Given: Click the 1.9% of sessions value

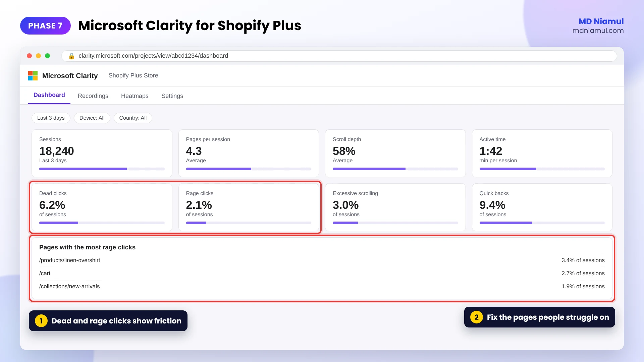Looking at the screenshot, I should [583, 287].
